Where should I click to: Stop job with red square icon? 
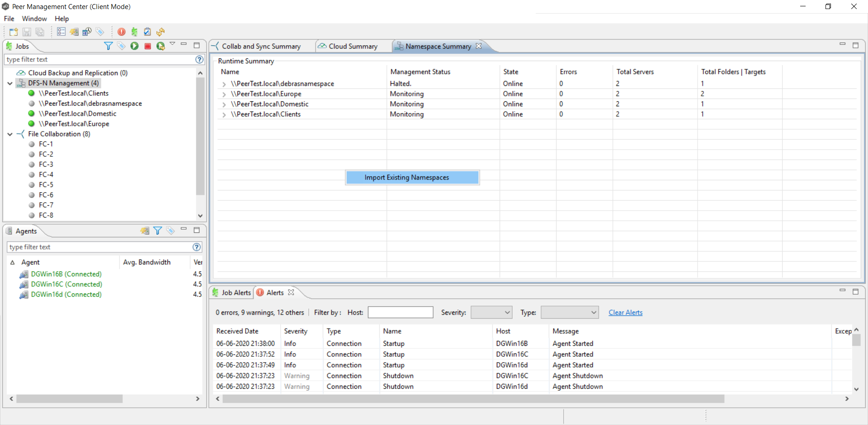pos(147,46)
